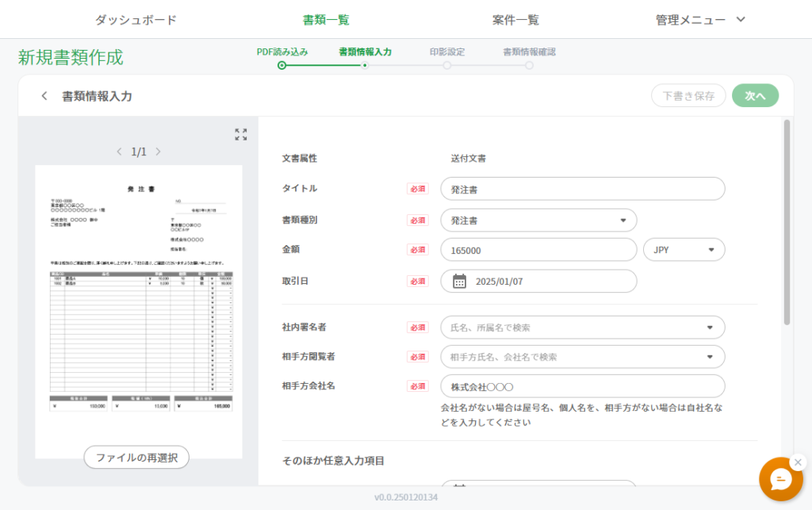The width and height of the screenshot is (812, 510).
Task: Click the タイトル input field
Action: coord(583,189)
